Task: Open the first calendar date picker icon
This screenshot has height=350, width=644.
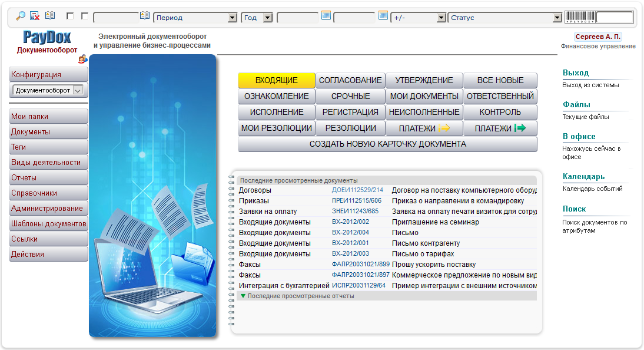Action: (x=326, y=16)
